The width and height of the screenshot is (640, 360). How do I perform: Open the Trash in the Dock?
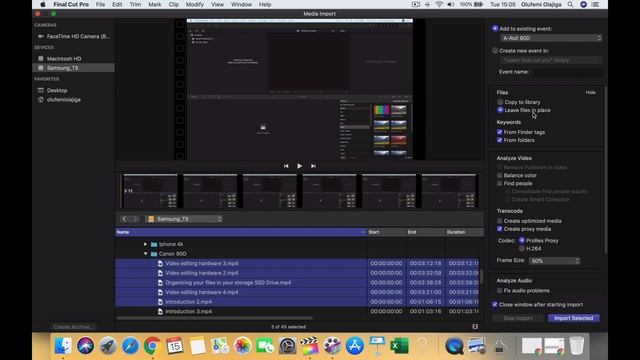tap(577, 346)
